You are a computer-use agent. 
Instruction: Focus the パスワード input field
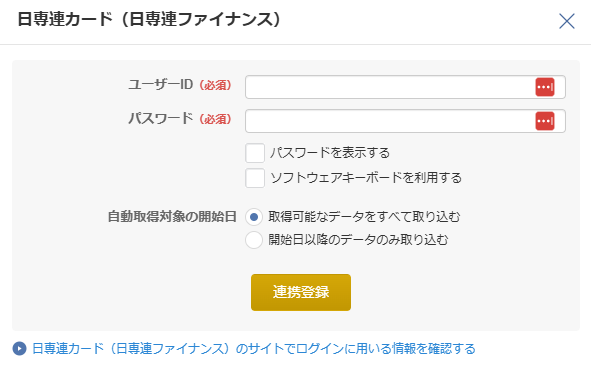[405, 121]
